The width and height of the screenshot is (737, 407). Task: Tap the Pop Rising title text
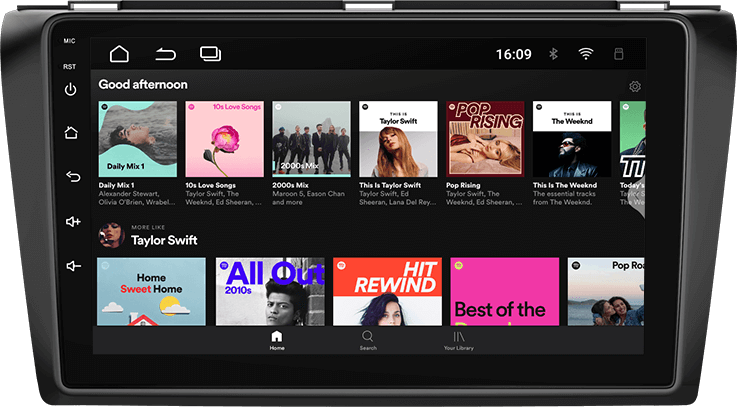[463, 185]
